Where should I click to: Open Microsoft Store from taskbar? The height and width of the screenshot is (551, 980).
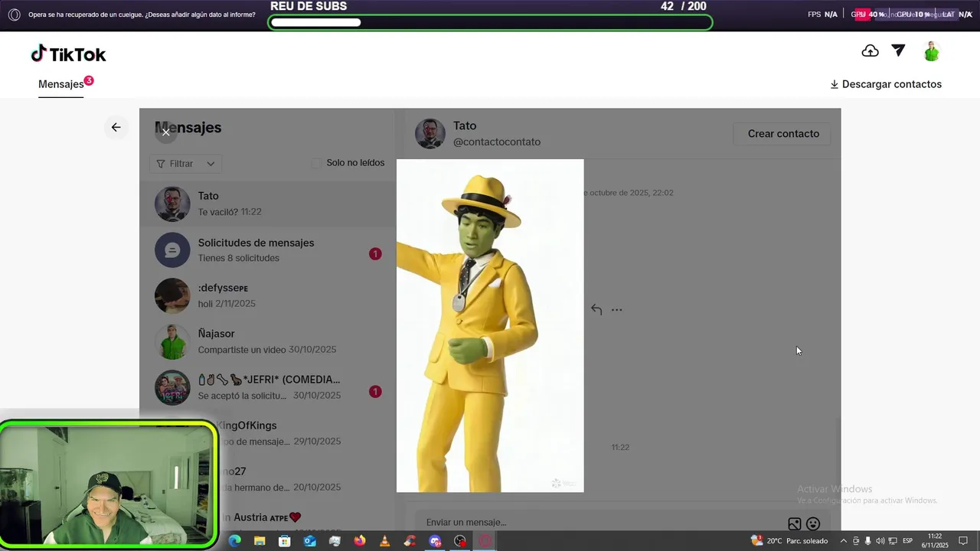pos(285,541)
